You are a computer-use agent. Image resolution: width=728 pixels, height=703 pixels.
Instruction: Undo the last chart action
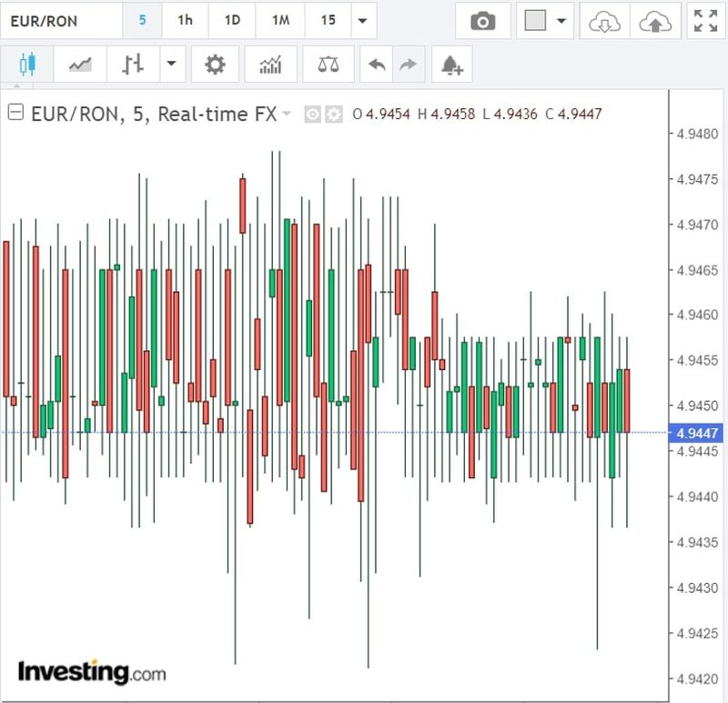(x=378, y=65)
